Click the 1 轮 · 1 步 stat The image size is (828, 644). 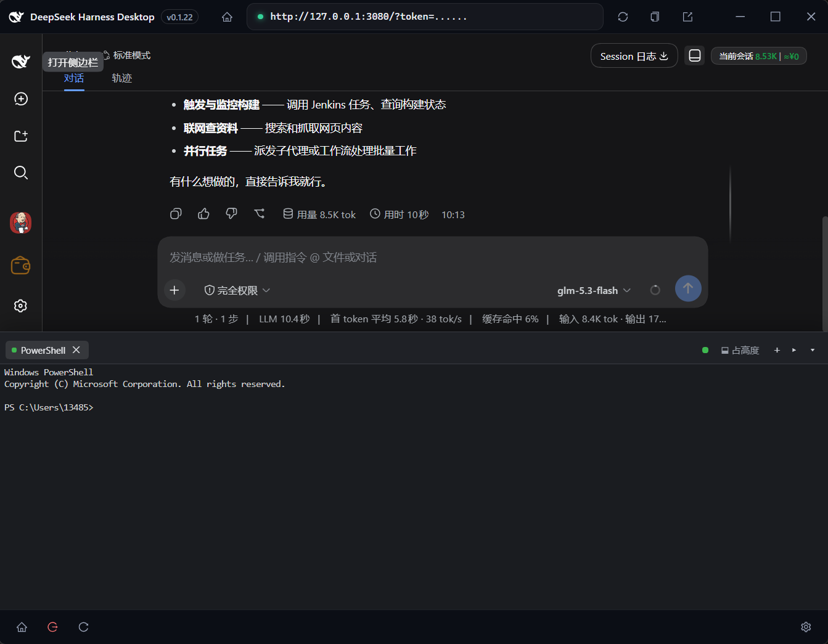coord(216,319)
